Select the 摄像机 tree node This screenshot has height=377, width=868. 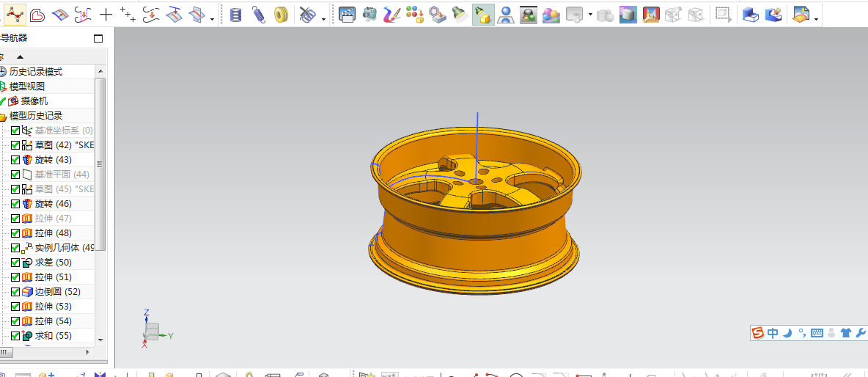click(34, 100)
